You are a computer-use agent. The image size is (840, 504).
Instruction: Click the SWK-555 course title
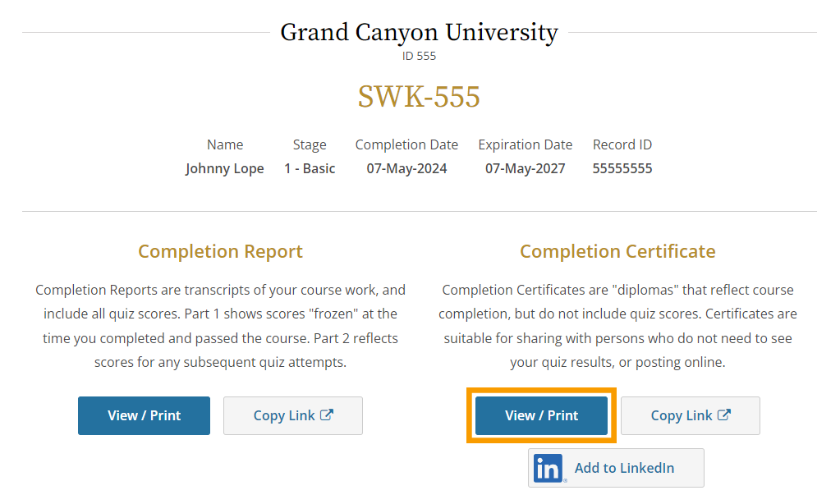419,97
